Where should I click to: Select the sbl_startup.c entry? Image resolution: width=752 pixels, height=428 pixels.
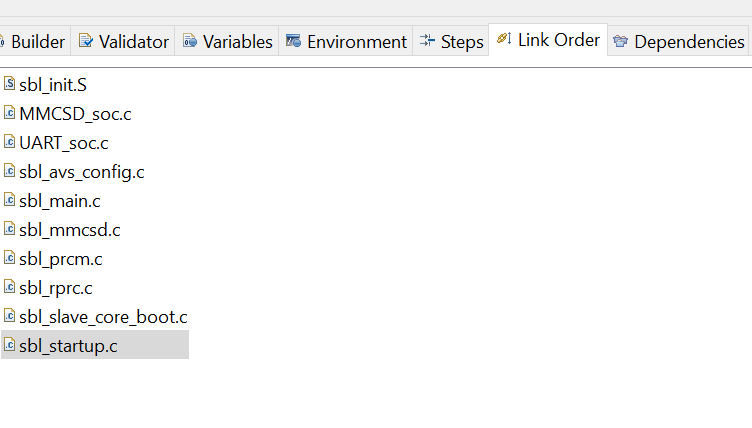(68, 346)
